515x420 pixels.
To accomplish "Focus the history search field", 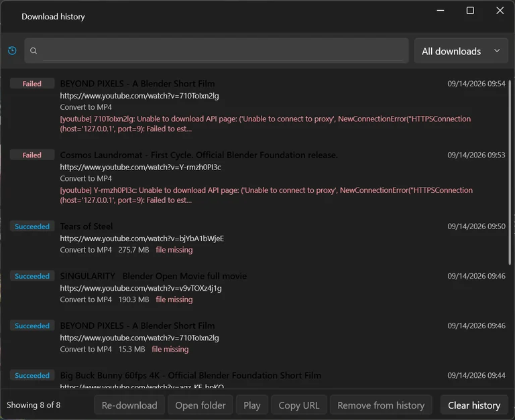I will (x=217, y=50).
